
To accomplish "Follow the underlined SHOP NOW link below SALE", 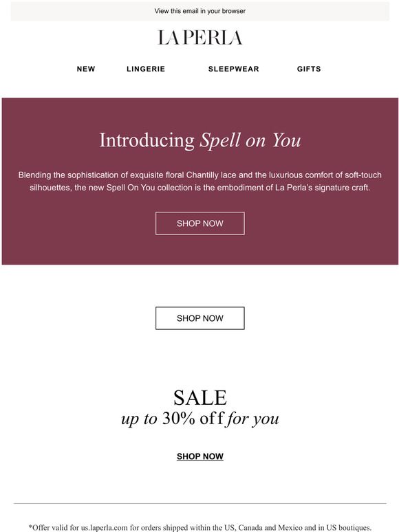I will (x=199, y=456).
